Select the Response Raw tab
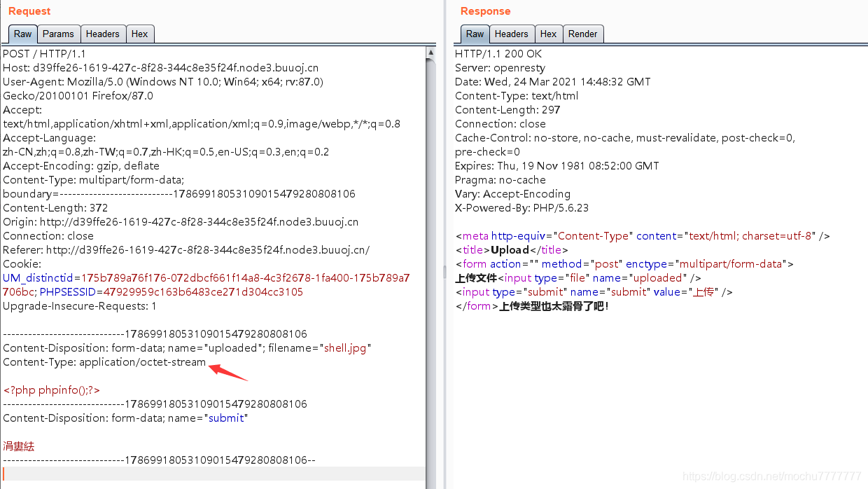This screenshot has height=489, width=868. click(x=475, y=34)
